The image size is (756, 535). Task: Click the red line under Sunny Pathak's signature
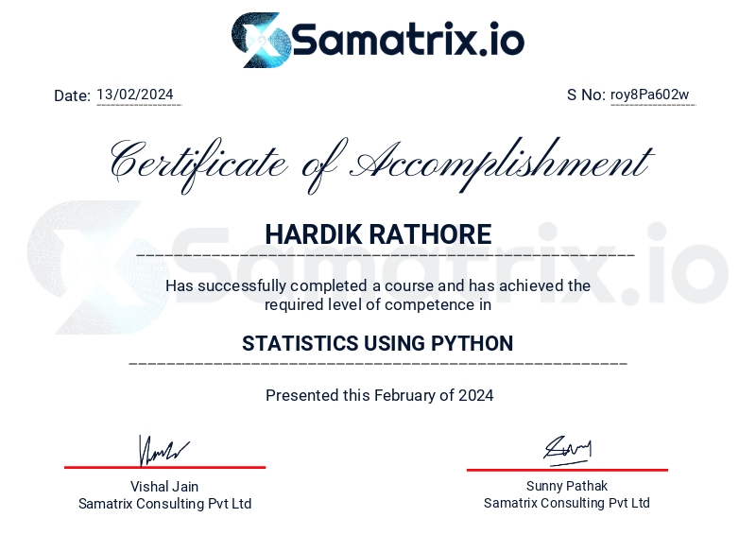(567, 469)
